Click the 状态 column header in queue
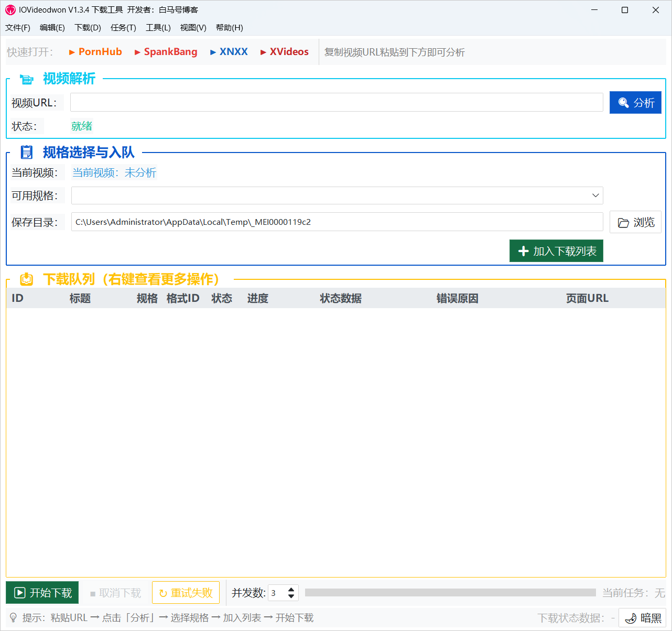Image resolution: width=672 pixels, height=631 pixels. (x=222, y=298)
